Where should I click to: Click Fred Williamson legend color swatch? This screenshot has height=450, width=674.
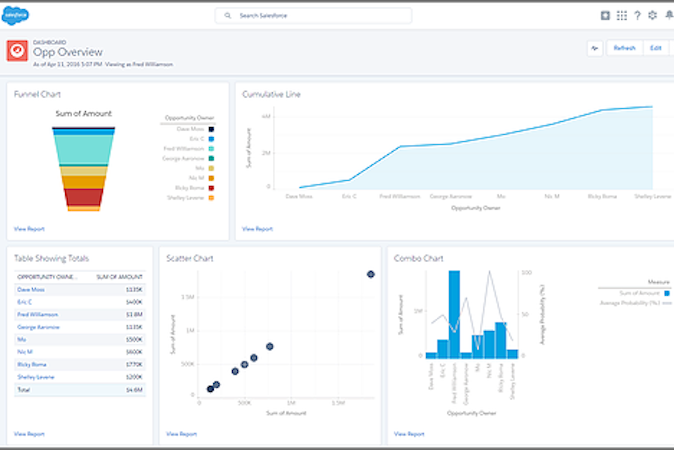tap(211, 149)
